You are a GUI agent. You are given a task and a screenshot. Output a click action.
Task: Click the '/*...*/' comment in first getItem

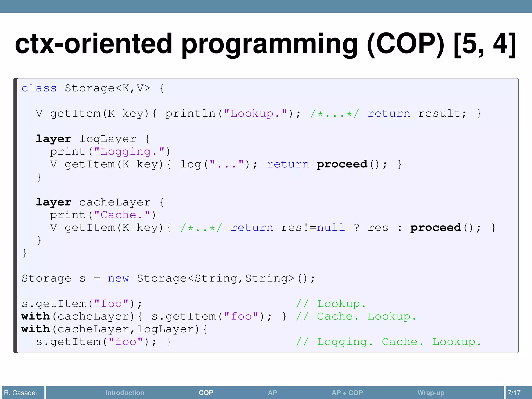click(x=335, y=114)
